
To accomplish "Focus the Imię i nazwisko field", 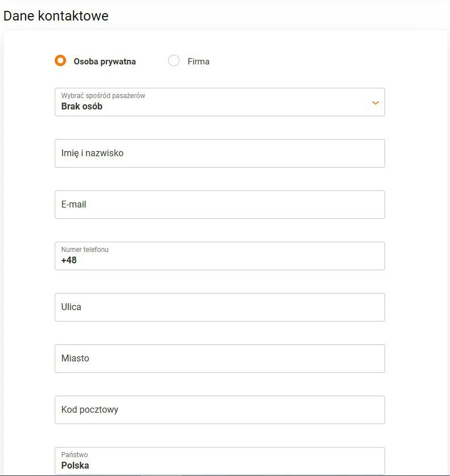I will click(x=219, y=153).
